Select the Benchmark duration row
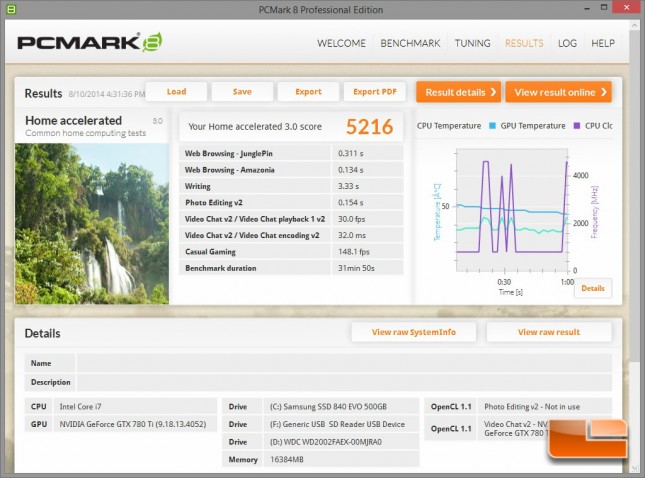 pos(291,268)
